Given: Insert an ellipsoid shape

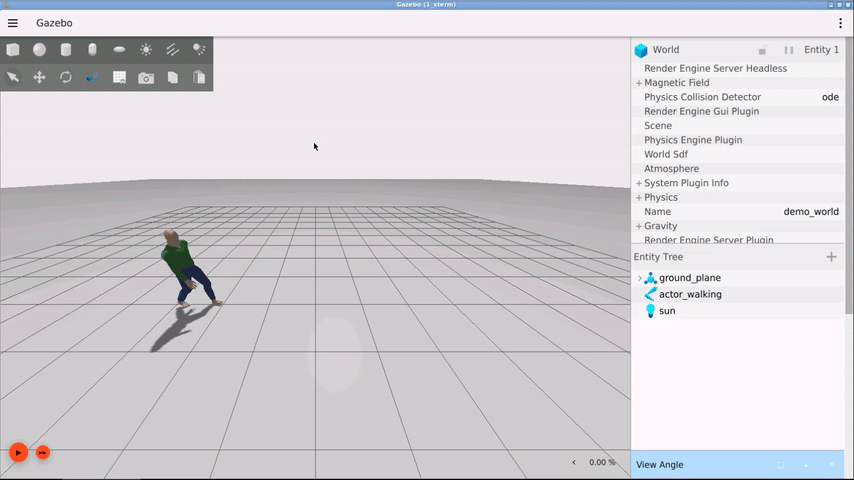Looking at the screenshot, I should [x=119, y=50].
